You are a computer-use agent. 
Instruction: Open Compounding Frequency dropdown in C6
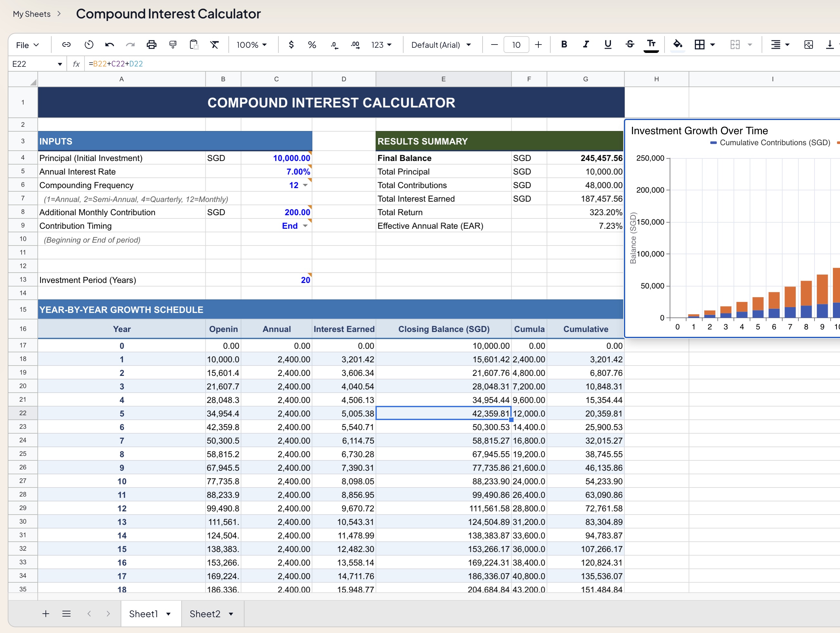tap(305, 185)
